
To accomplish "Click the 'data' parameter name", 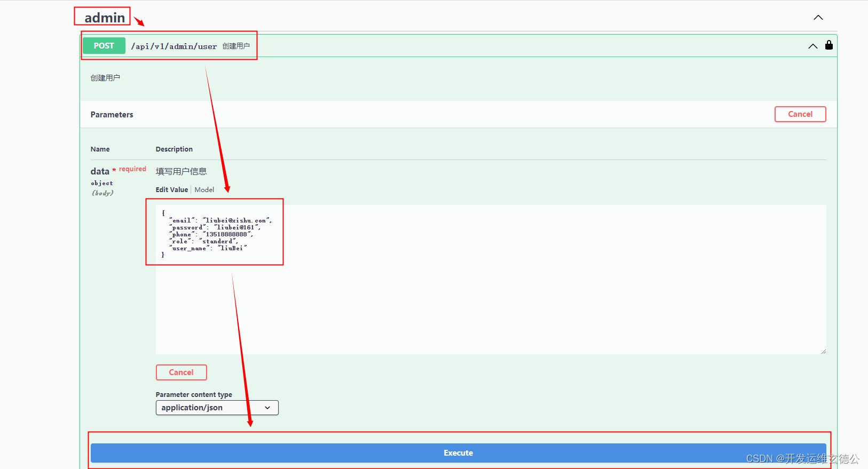I will coord(100,171).
